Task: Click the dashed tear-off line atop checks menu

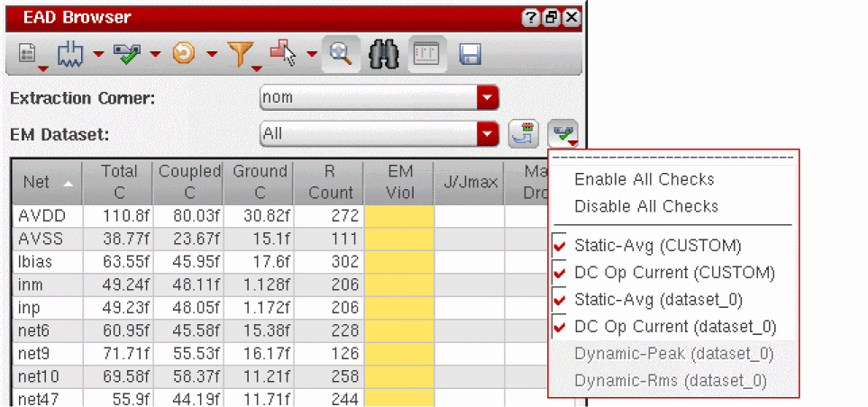Action: pos(673,158)
